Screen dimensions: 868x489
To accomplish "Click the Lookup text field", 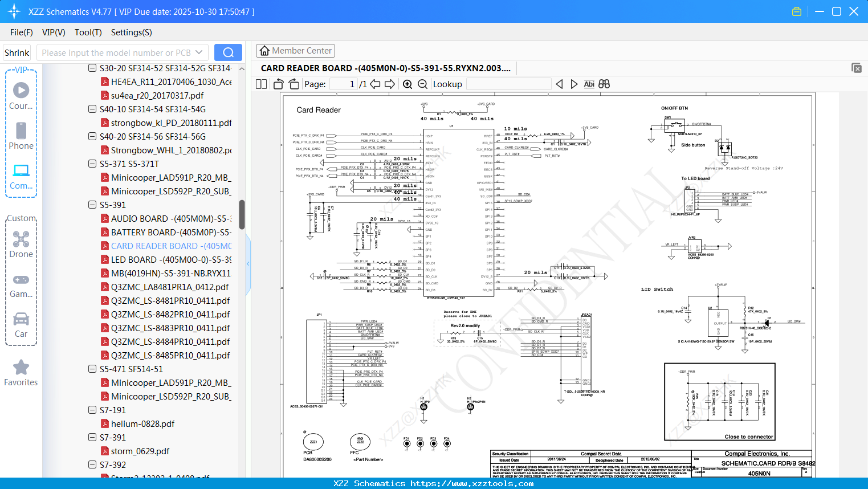I will pyautogui.click(x=509, y=84).
